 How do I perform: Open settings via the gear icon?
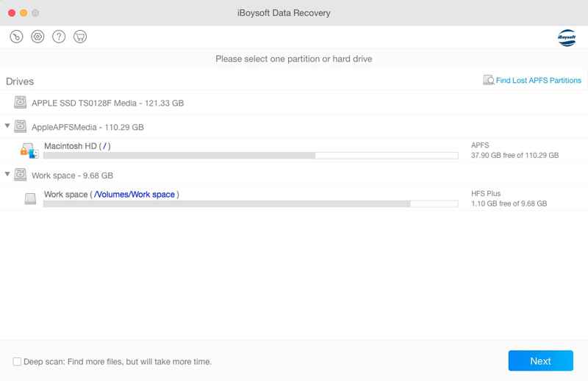point(37,37)
